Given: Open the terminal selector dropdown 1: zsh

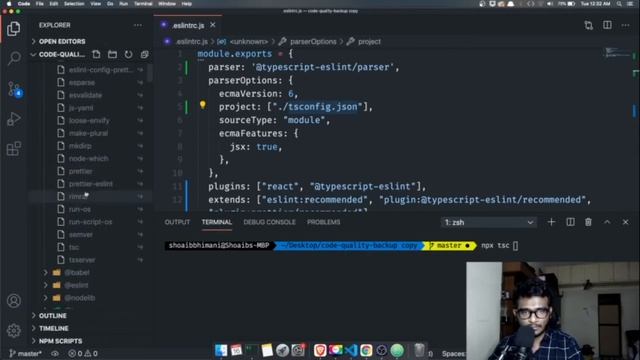Looking at the screenshot, I should coord(489,222).
